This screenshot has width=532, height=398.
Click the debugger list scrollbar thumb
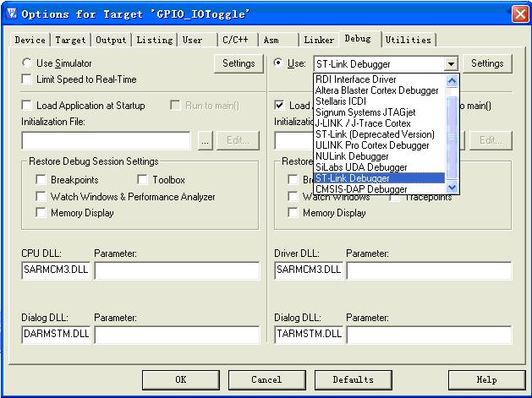pyautogui.click(x=452, y=137)
